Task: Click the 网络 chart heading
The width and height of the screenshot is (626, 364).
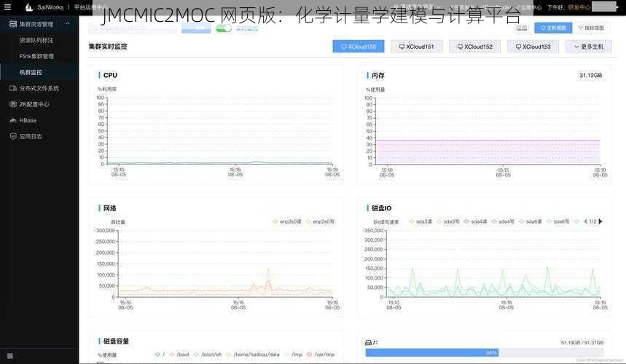Action: (110, 208)
